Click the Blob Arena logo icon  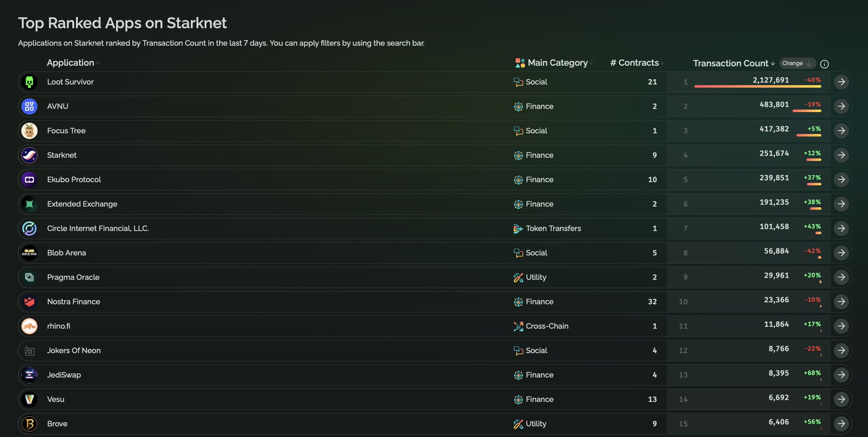pyautogui.click(x=29, y=253)
